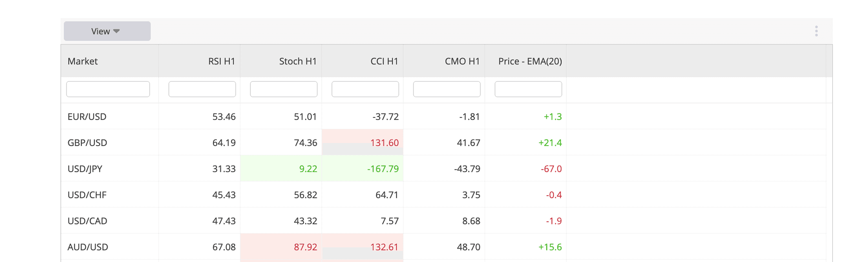The width and height of the screenshot is (868, 262).
Task: Sort by CCI H1 column header
Action: click(384, 61)
